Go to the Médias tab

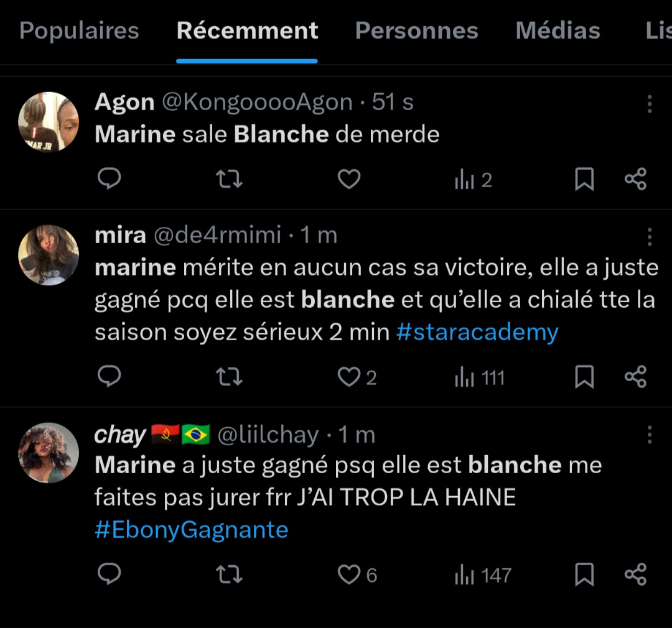558,30
